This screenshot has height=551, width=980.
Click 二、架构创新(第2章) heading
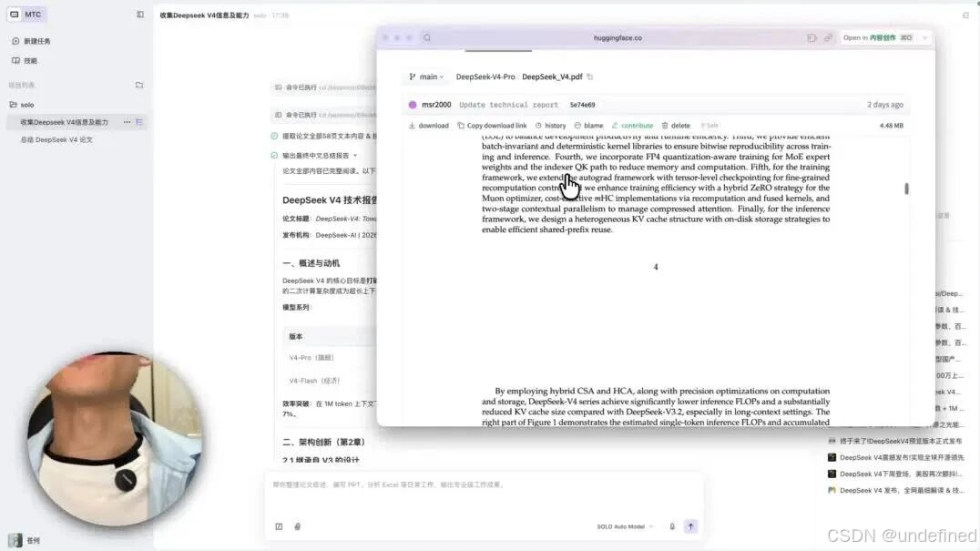323,442
